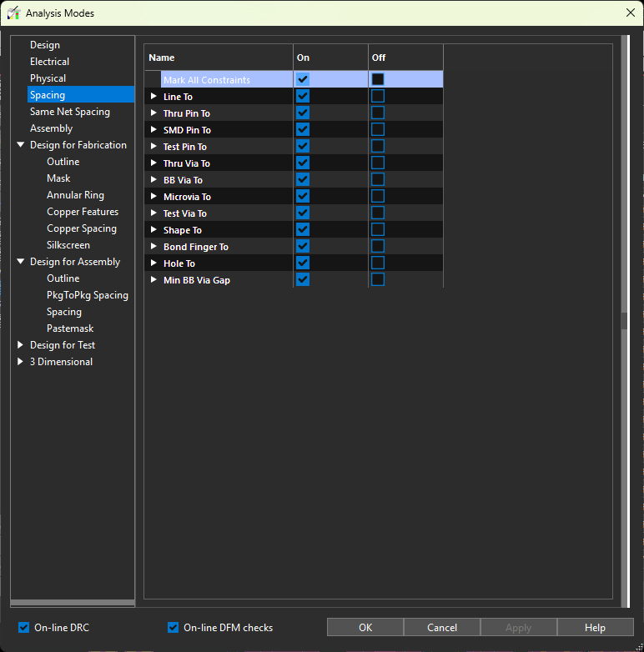Disable On-line DFM checks
Viewport: 644px width, 652px height.
pos(174,628)
